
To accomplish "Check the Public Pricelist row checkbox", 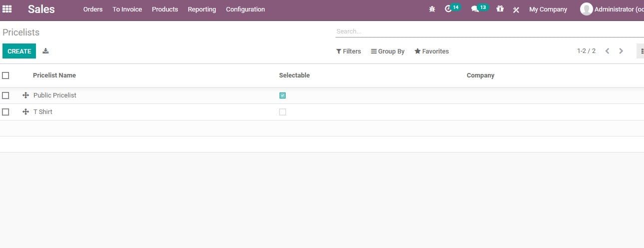I will tap(5, 95).
